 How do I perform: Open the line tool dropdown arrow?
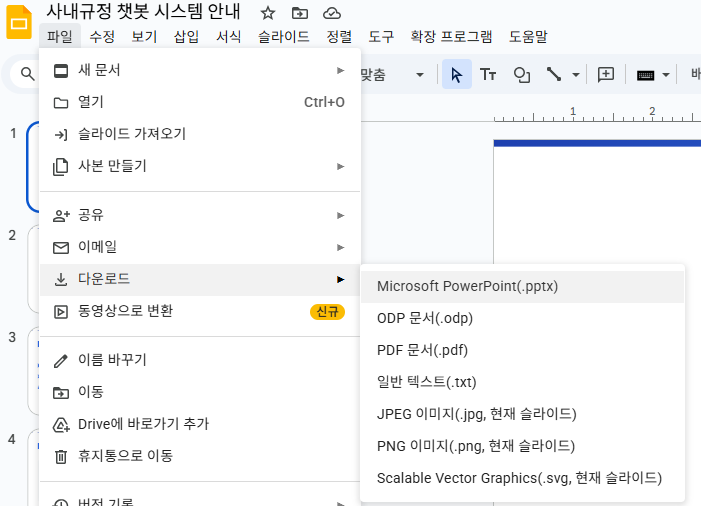576,75
